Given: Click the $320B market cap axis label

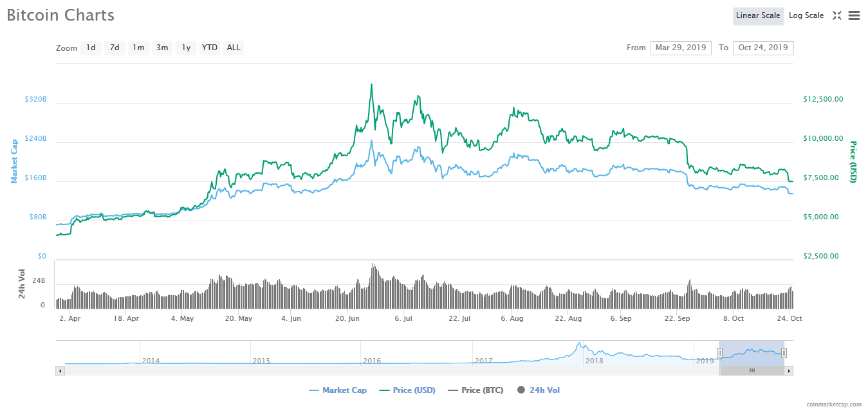Looking at the screenshot, I should point(35,100).
